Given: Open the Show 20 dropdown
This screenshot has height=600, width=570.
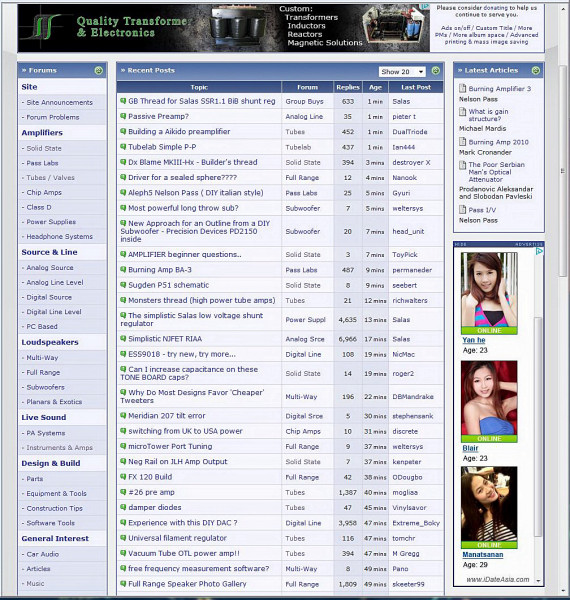Looking at the screenshot, I should pyautogui.click(x=402, y=72).
